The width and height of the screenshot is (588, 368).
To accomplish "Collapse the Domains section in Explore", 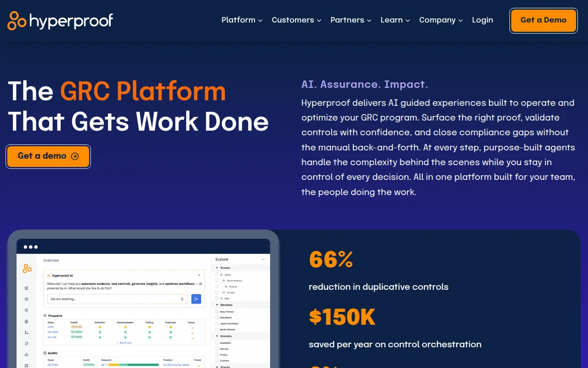I will pos(217,336).
